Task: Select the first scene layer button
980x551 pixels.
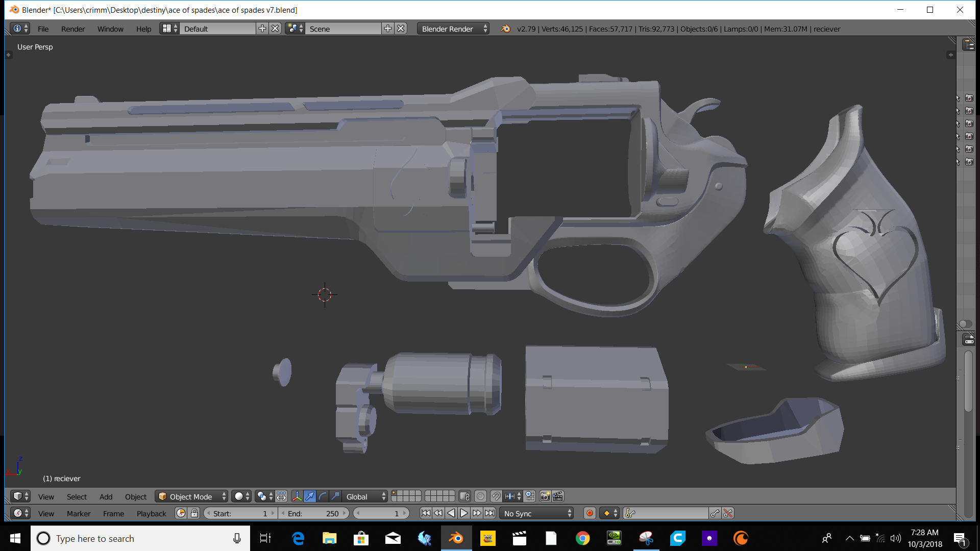Action: pos(395,493)
